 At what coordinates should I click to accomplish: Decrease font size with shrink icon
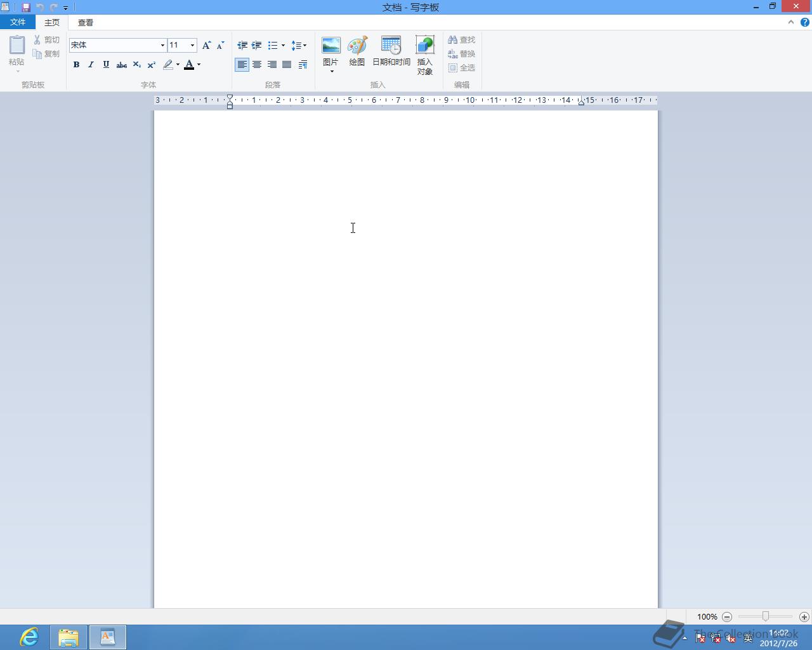tap(221, 45)
